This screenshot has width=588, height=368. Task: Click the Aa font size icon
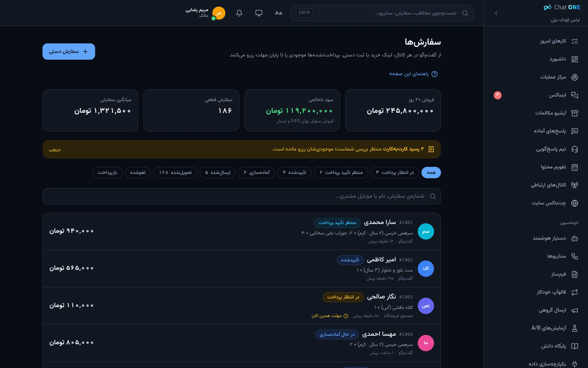(278, 13)
